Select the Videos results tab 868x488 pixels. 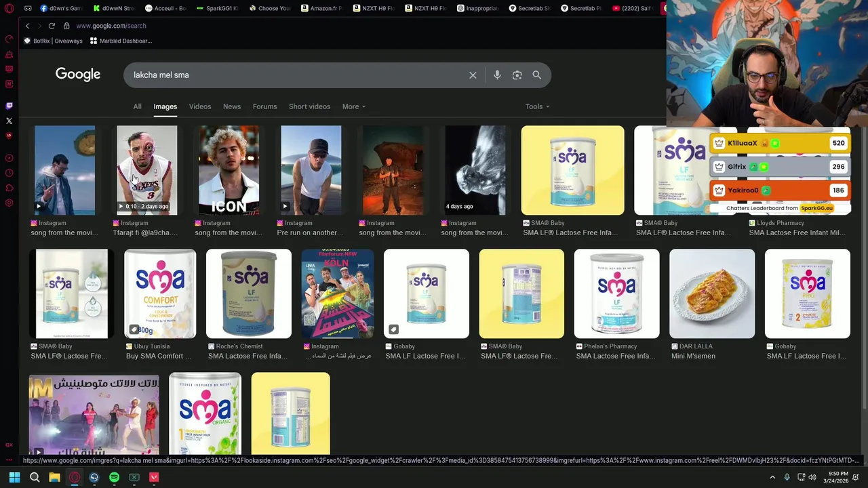(x=200, y=106)
